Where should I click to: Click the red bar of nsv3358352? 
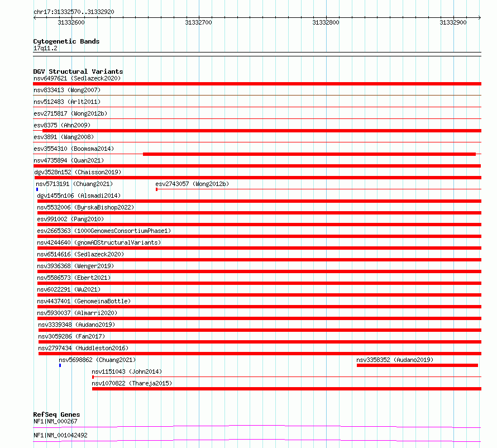coord(417,365)
